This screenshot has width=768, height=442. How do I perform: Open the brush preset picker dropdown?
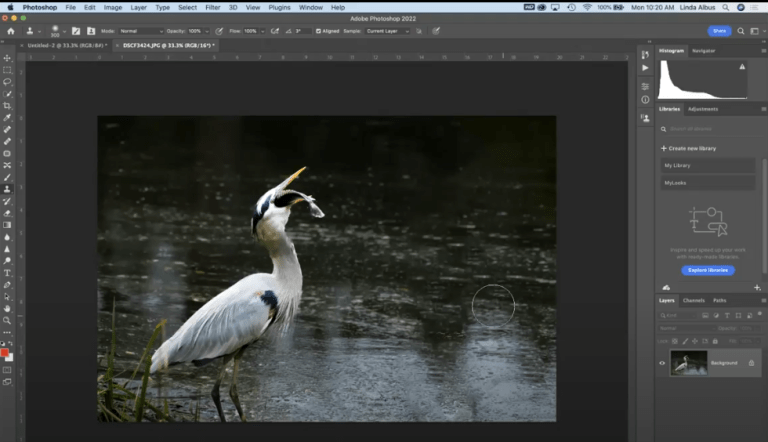(x=64, y=31)
